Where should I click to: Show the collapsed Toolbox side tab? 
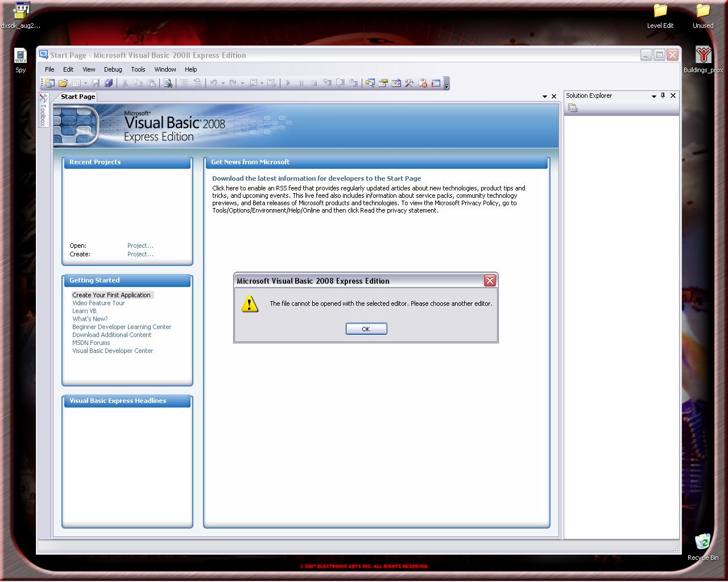click(x=43, y=111)
